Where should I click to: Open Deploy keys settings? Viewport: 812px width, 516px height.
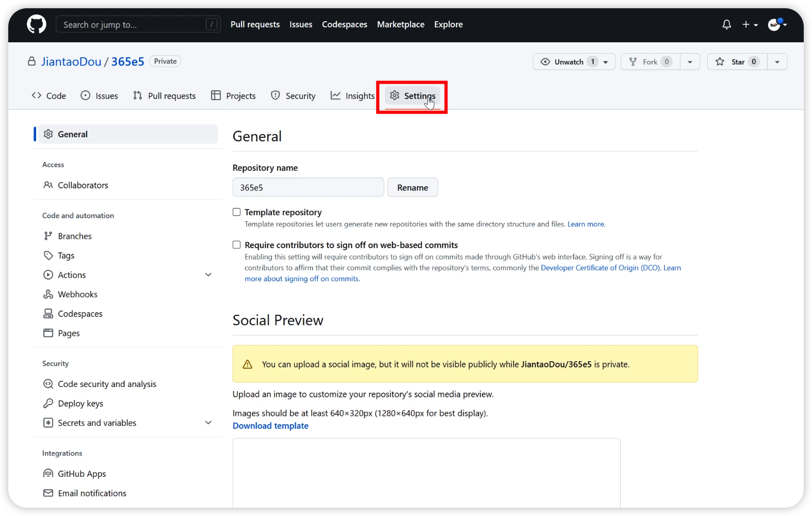[128, 404]
